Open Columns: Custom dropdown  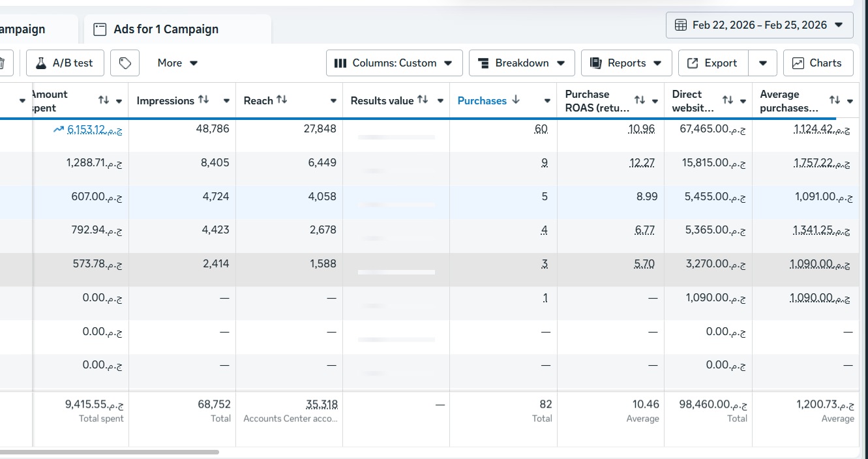click(394, 63)
